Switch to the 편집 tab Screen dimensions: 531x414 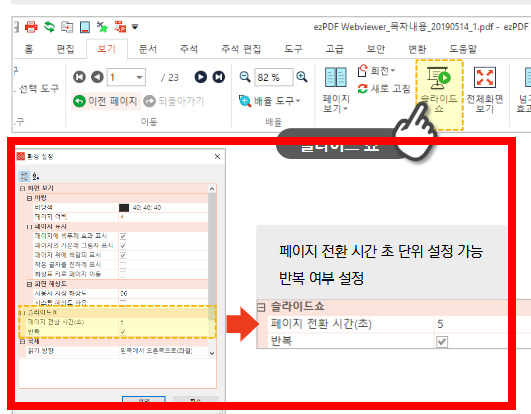(65, 49)
